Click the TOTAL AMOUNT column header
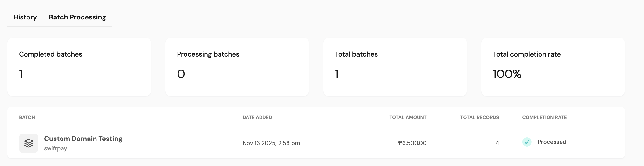Viewport: 644px width, 166px height. click(408, 117)
